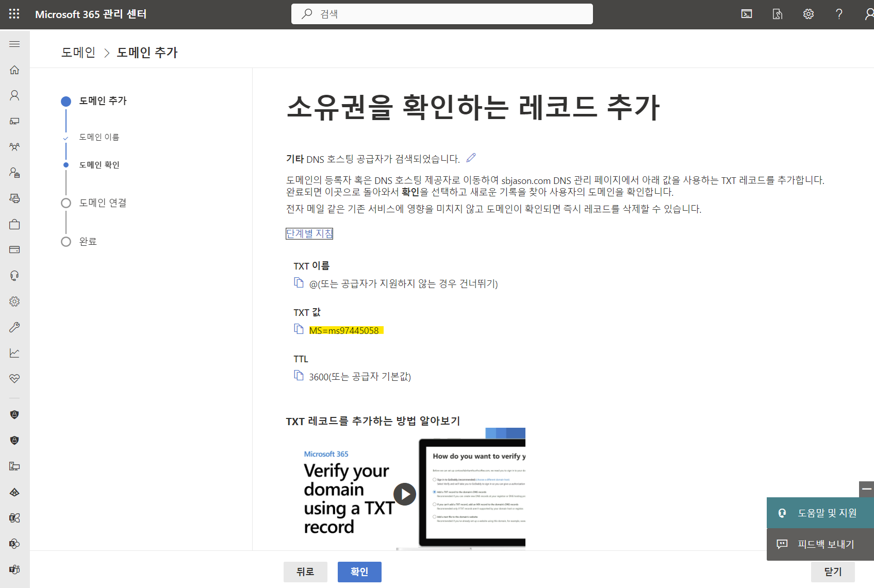Open the first shield Security admin icon

[14, 415]
